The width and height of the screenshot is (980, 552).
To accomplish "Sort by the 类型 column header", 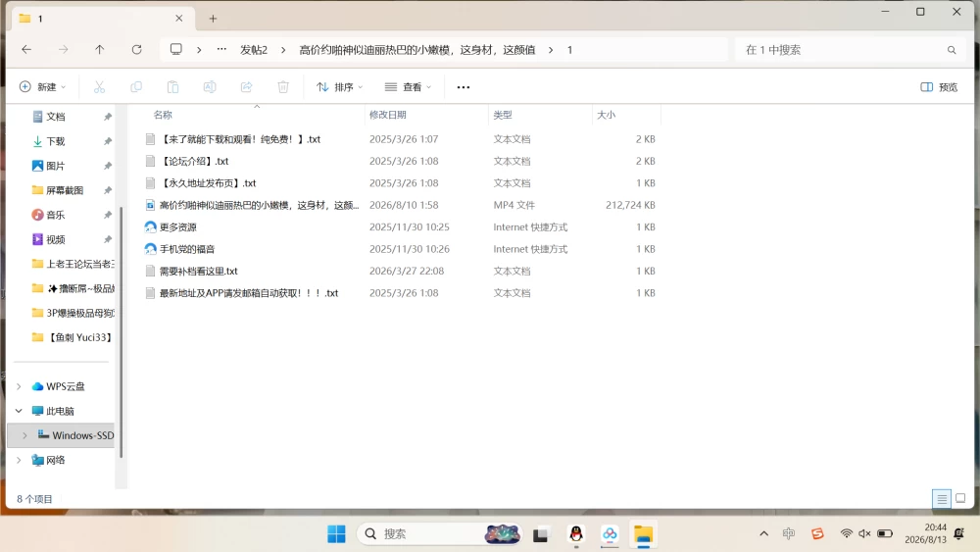I will click(x=503, y=115).
